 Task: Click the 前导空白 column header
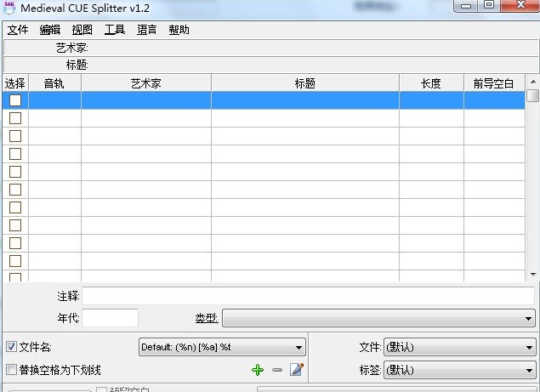[x=494, y=83]
